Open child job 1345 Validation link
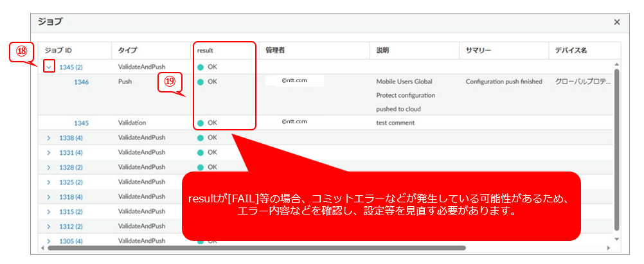The height and width of the screenshot is (264, 644). pyautogui.click(x=81, y=123)
